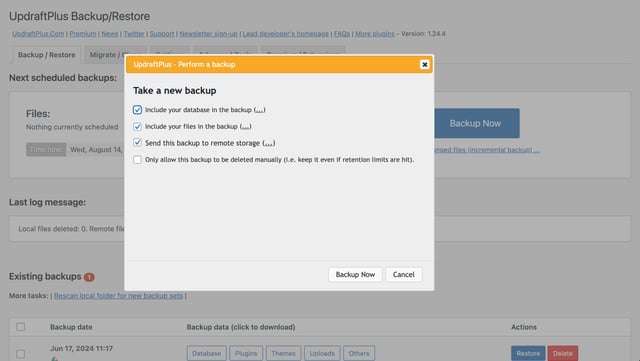Open the Twitter link
Screen dimensions: 640x361
(134, 34)
